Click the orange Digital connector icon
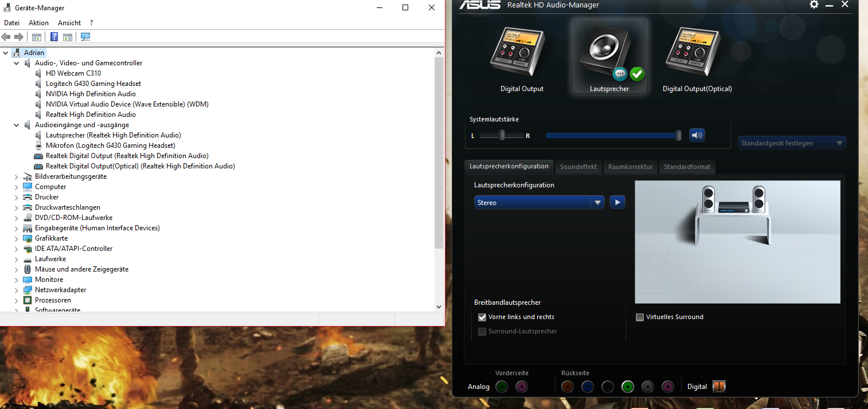This screenshot has height=409, width=868. [719, 387]
